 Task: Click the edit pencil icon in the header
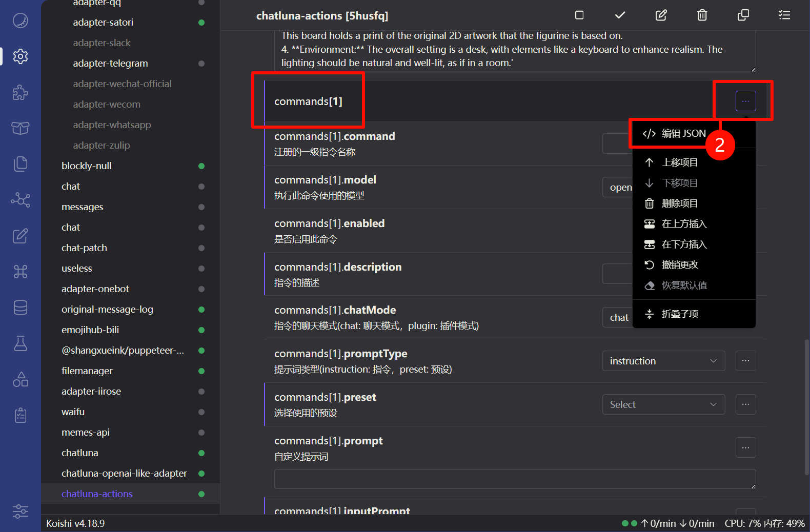(x=661, y=15)
